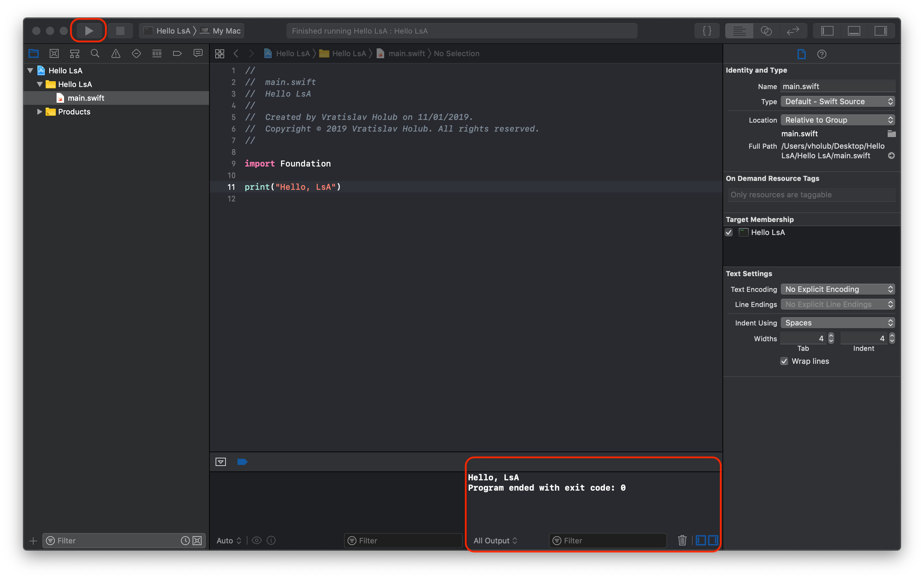Screen dimensions: 924x579
Task: Open the All Output dropdown
Action: pyautogui.click(x=495, y=540)
